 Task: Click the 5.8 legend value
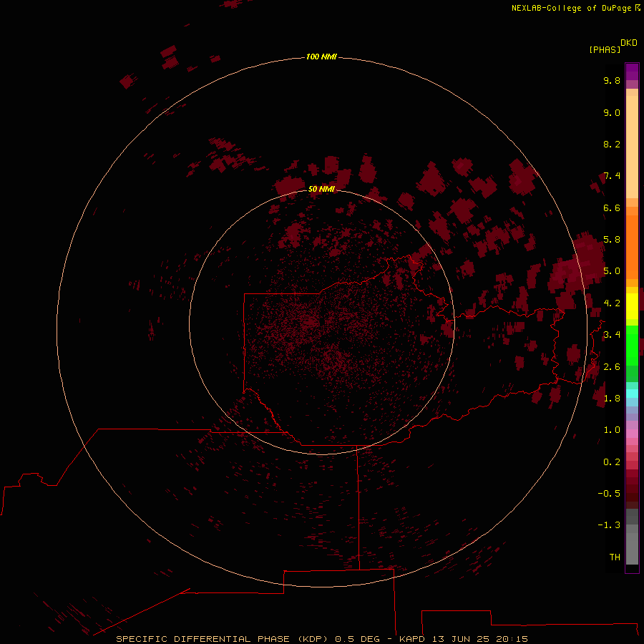612,239
